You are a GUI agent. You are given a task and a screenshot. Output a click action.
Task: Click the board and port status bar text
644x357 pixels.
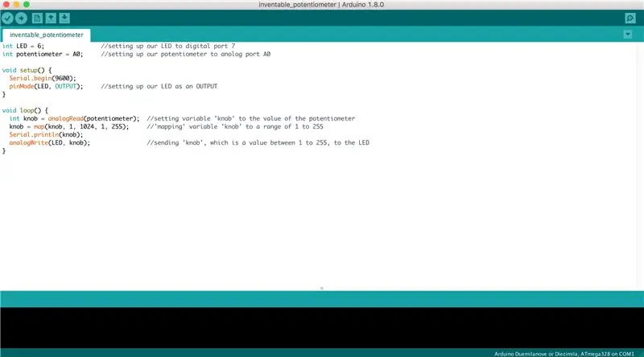coord(564,353)
